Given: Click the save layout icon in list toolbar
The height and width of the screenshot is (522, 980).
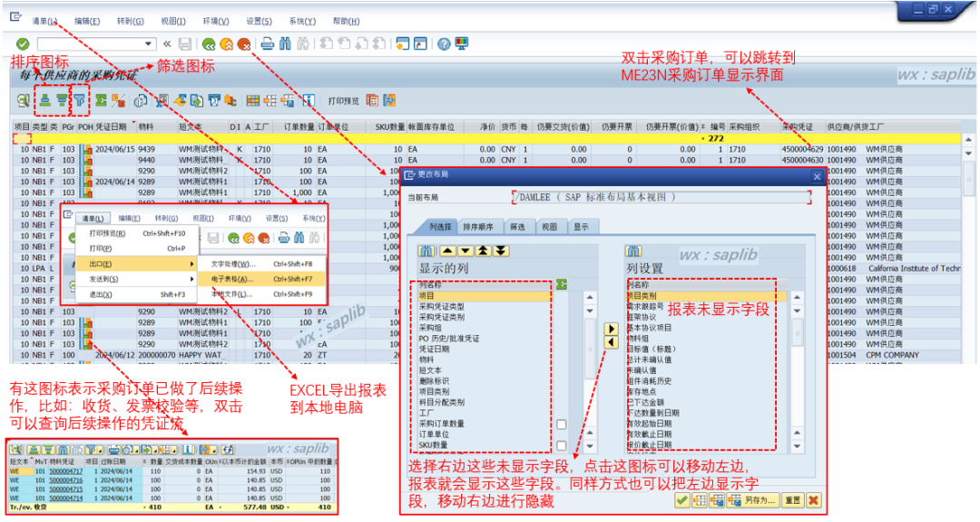Looking at the screenshot, I should (288, 100).
